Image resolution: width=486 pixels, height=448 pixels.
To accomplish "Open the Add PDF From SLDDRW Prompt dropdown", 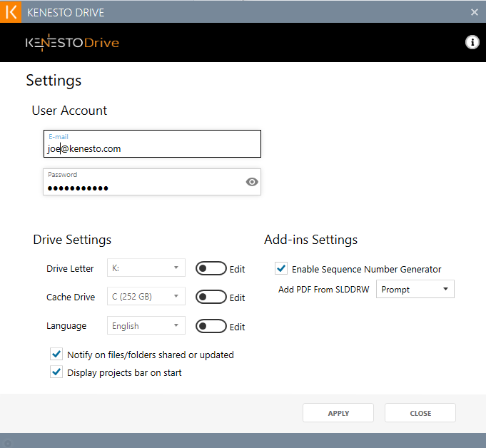I will coord(415,289).
